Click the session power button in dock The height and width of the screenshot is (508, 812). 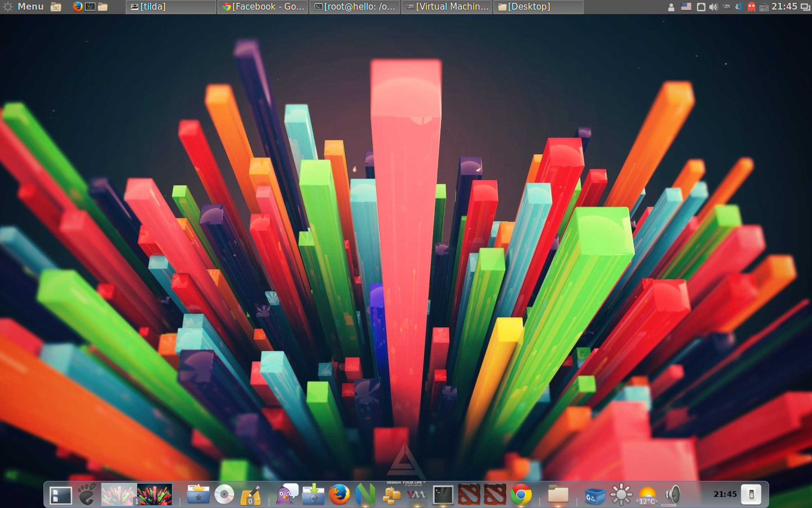[x=751, y=494]
